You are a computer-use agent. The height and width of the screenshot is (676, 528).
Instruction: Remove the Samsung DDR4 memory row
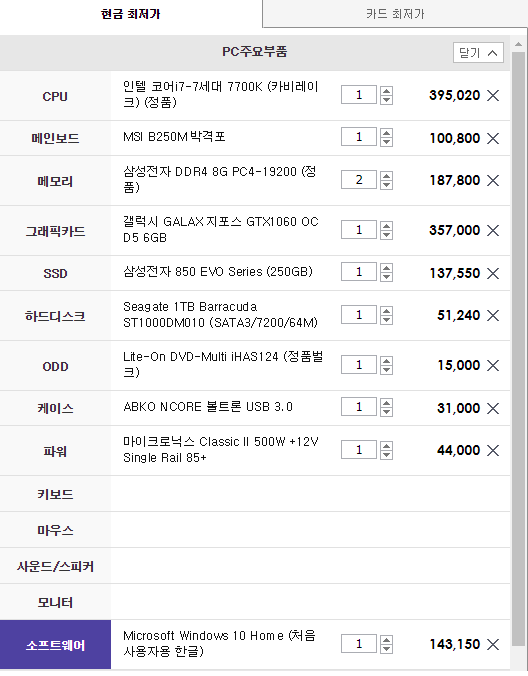coord(493,180)
